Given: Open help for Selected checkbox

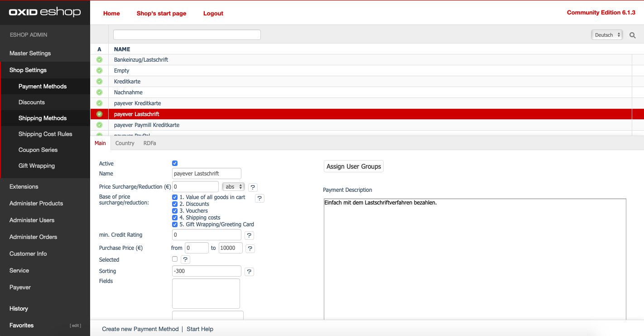Looking at the screenshot, I should [x=185, y=259].
